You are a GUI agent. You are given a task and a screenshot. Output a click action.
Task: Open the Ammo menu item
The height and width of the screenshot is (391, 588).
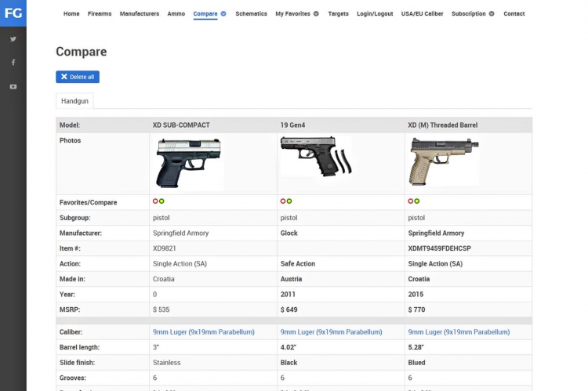point(176,14)
